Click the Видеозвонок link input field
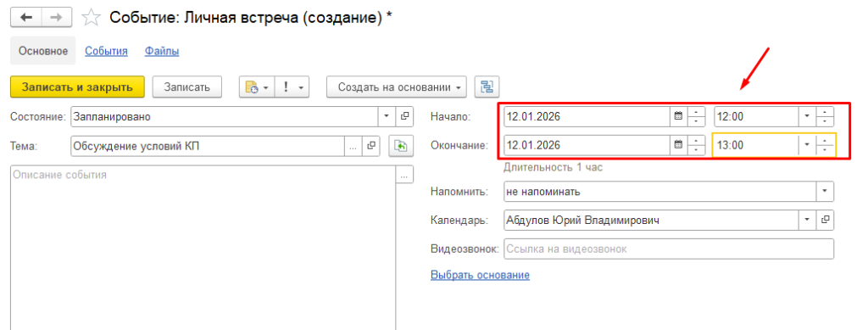This screenshot has height=330, width=868. [669, 249]
